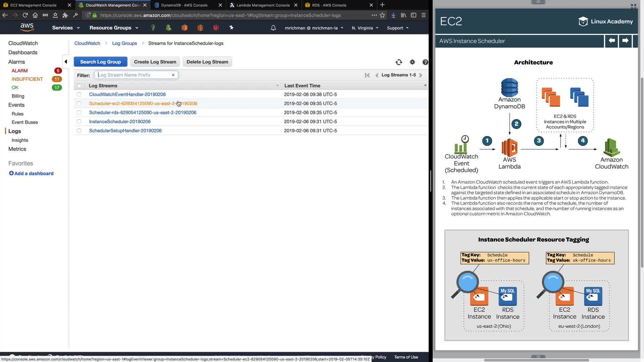Click the Log Stream Name Prefix filter field
Image resolution: width=644 pixels, height=362 pixels.
134,75
